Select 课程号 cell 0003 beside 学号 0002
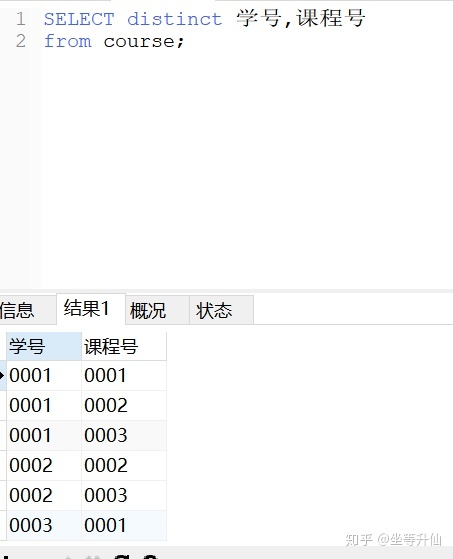Screen dimensions: 453x559 (x=124, y=495)
